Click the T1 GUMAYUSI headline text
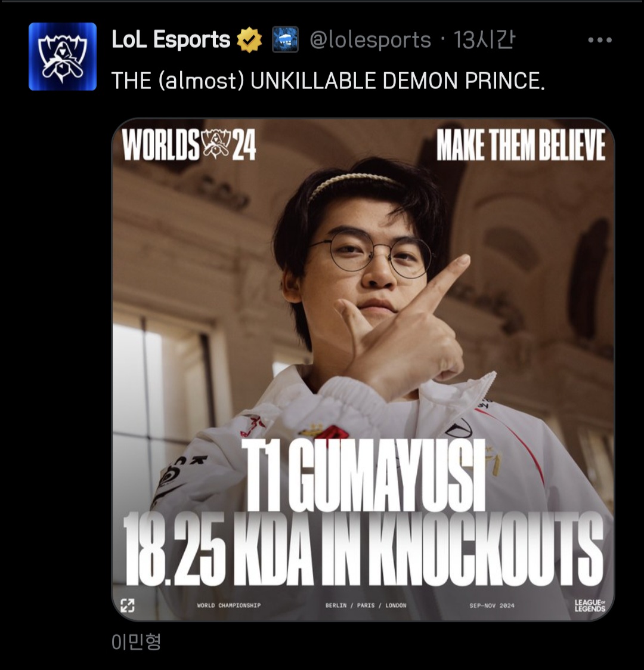This screenshot has width=644, height=670. click(x=363, y=474)
